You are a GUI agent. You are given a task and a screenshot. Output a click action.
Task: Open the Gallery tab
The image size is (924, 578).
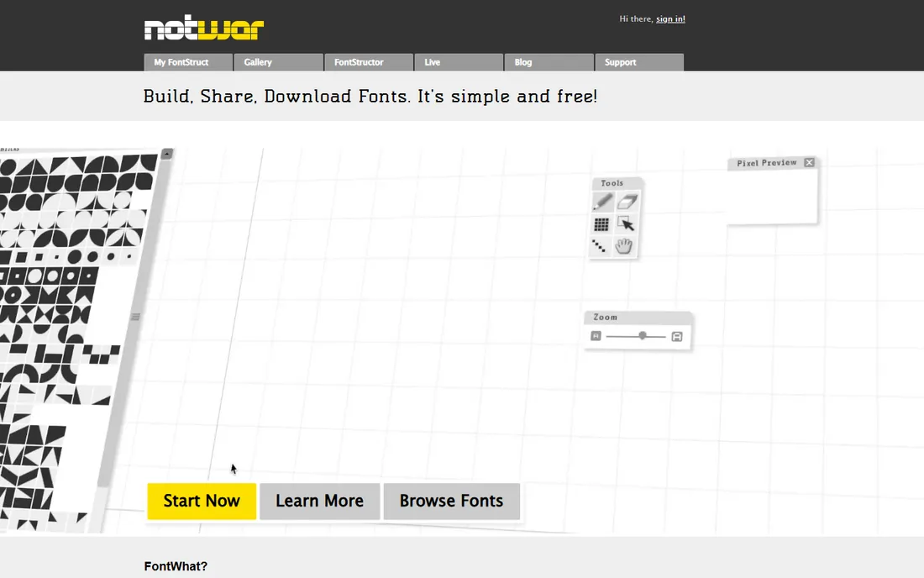point(279,62)
